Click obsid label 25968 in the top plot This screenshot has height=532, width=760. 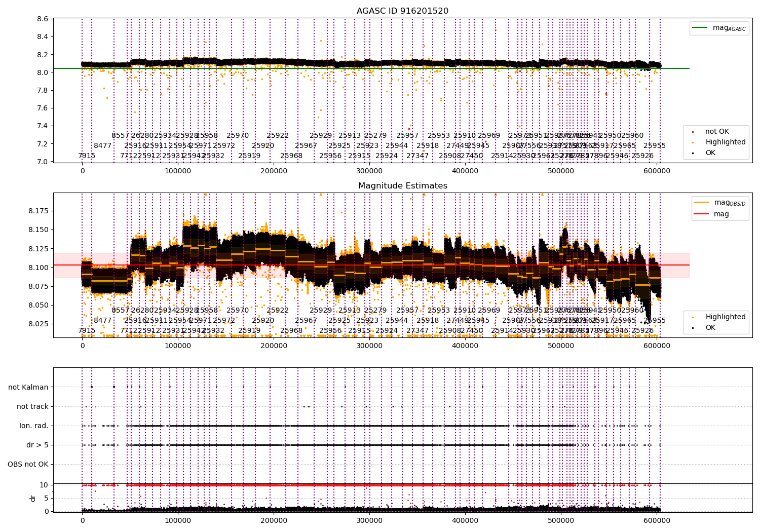coord(291,156)
